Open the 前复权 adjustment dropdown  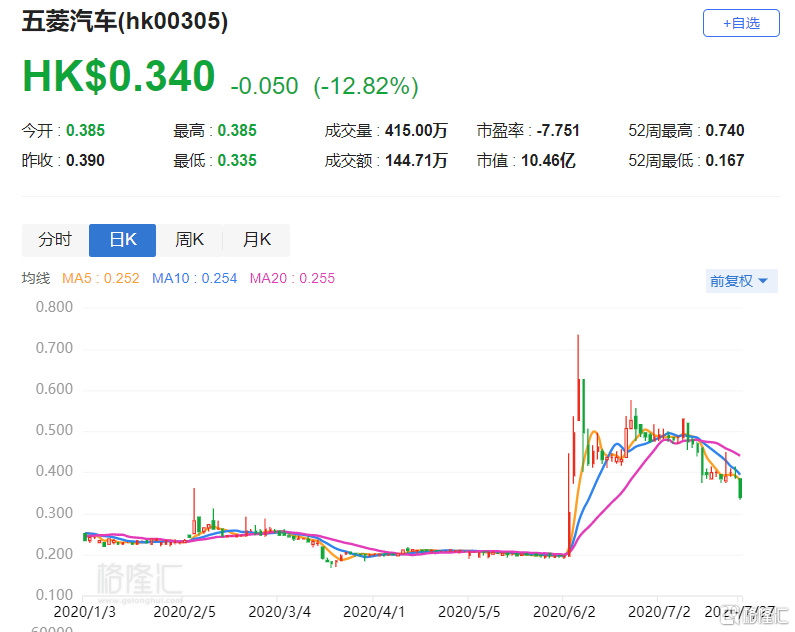pyautogui.click(x=739, y=281)
